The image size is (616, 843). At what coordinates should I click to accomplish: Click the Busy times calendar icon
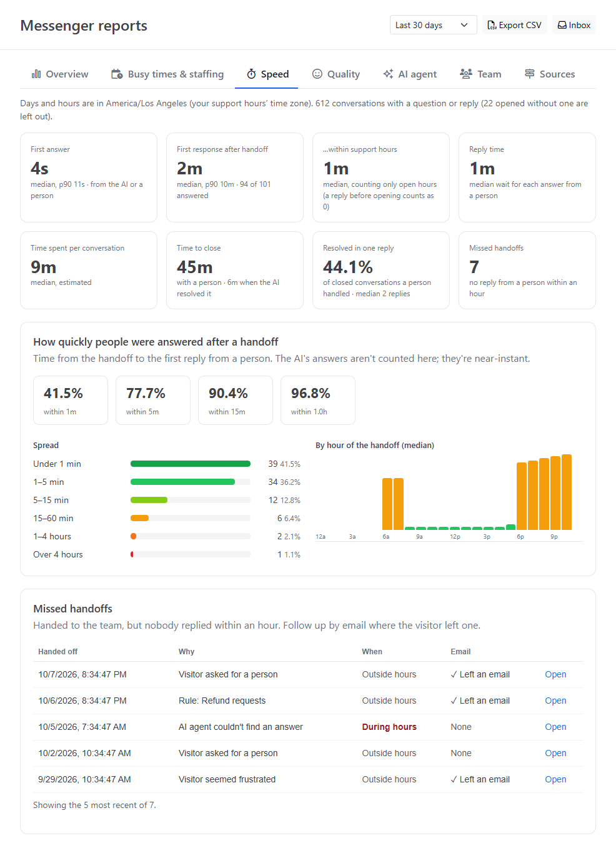(117, 74)
